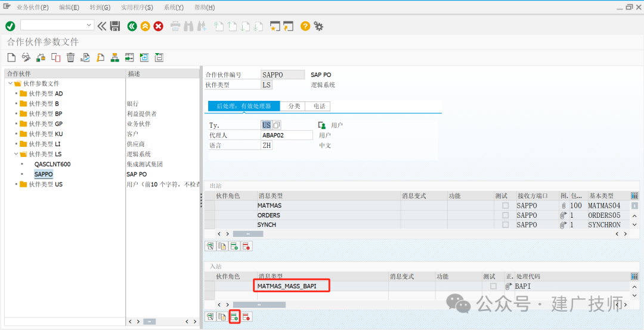Viewport: 644px width, 330px height.
Task: Click the Create new session icon
Action: [x=275, y=26]
